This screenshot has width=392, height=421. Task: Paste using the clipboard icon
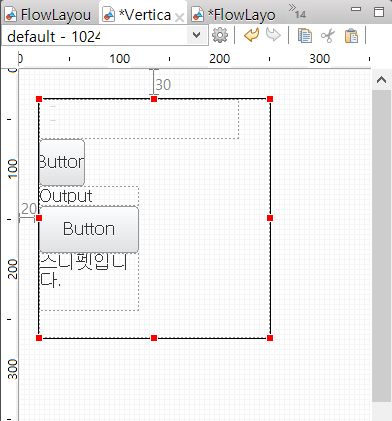351,35
